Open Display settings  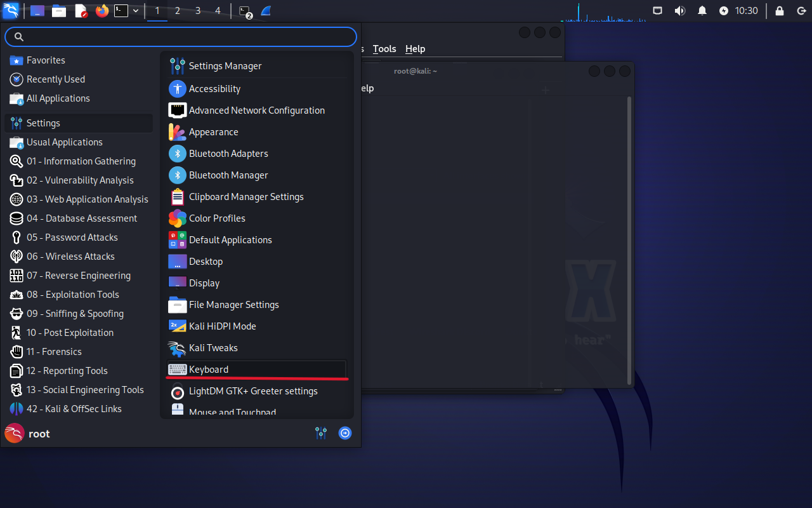click(257, 283)
